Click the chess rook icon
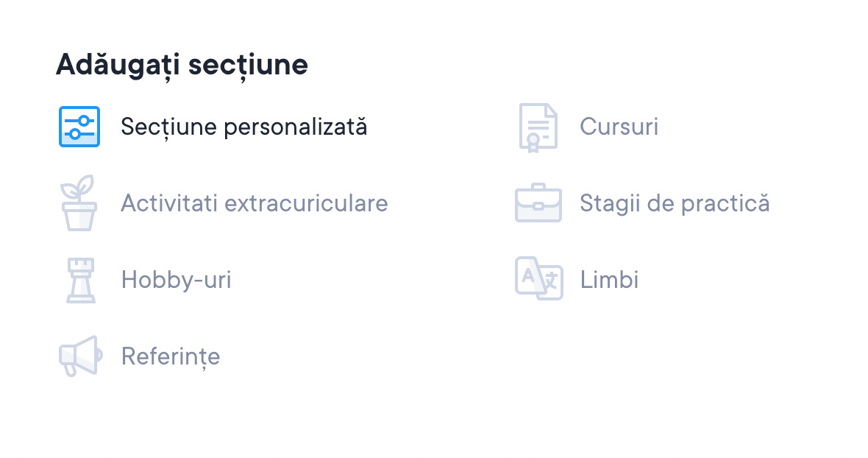Image resolution: width=868 pixels, height=458 pixels. tap(79, 280)
